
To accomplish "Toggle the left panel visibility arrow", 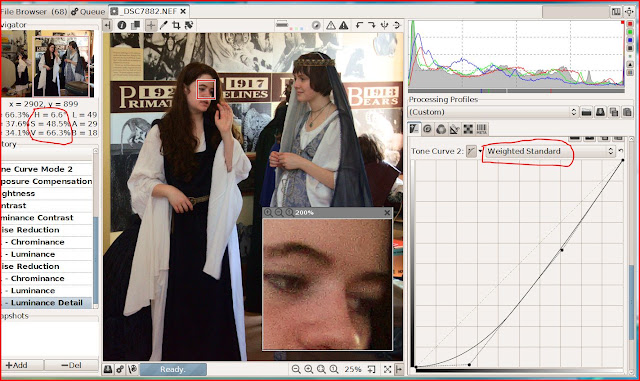I will click(107, 25).
